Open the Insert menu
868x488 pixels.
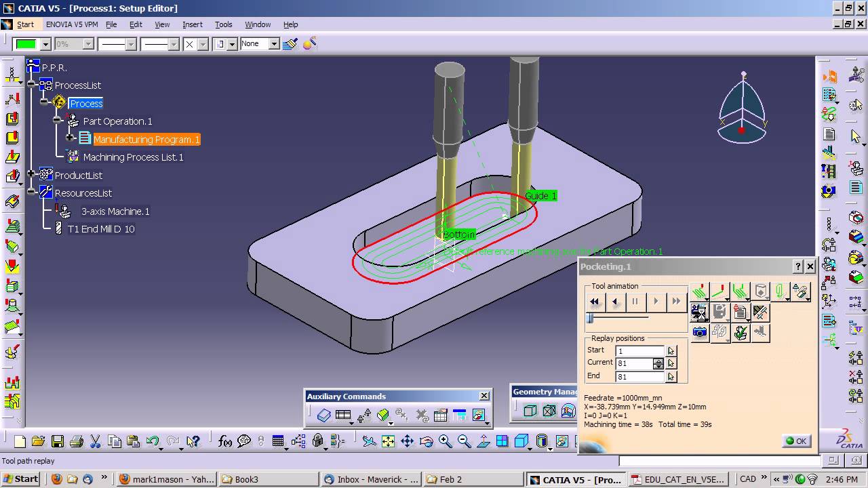tap(193, 24)
